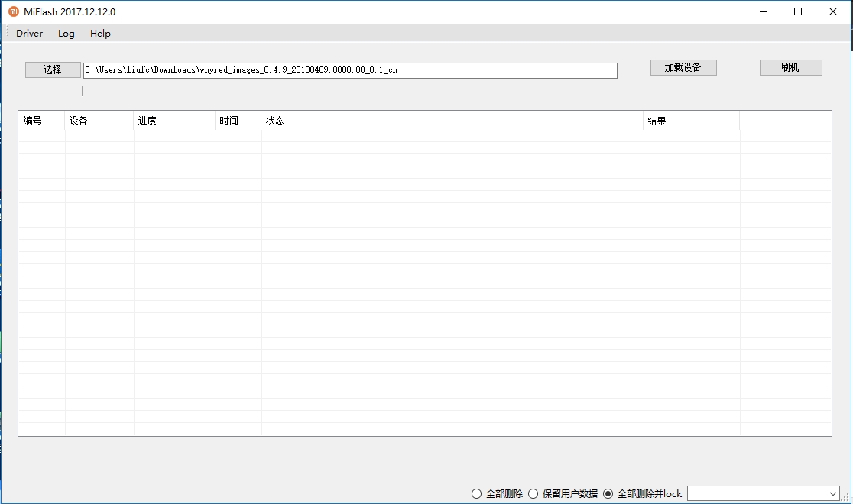Click the menu bar grip handle
The height and width of the screenshot is (504, 853).
coord(8,33)
